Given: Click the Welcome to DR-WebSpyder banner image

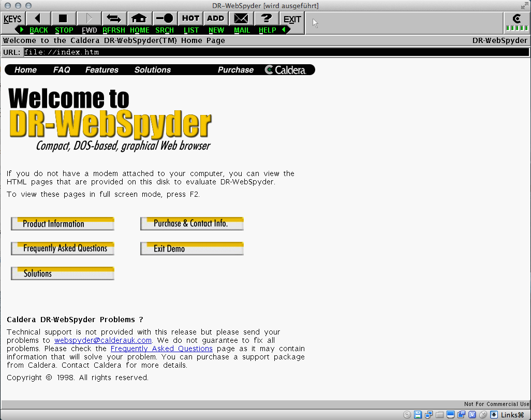Looking at the screenshot, I should click(x=110, y=119).
